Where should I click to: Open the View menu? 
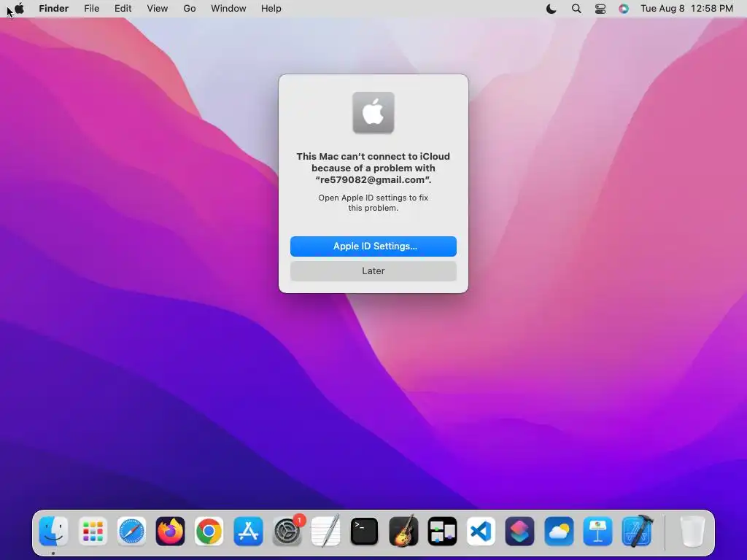point(158,9)
